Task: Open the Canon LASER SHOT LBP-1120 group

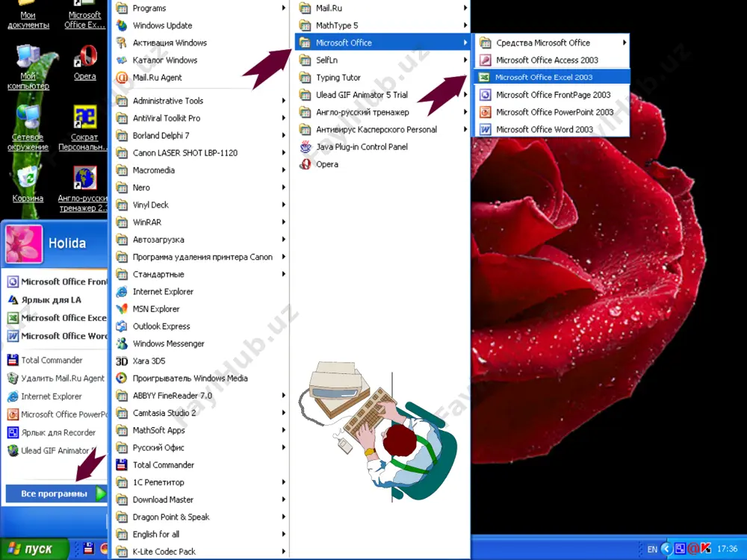Action: click(x=201, y=153)
